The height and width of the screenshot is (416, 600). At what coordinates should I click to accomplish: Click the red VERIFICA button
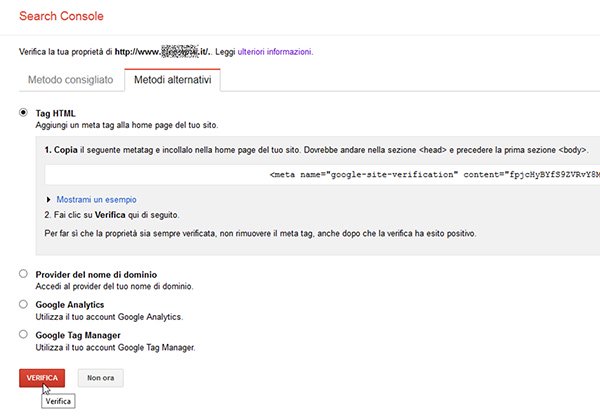(x=42, y=378)
